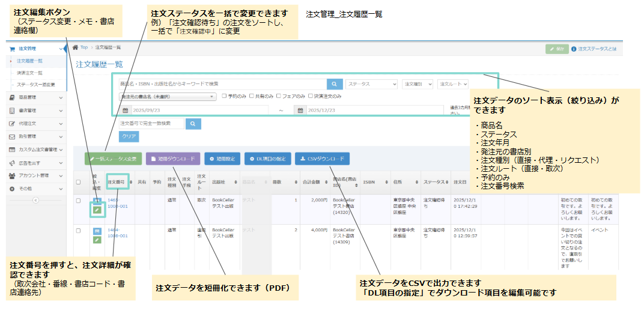Click the book icon of 商品管理
Screen dimensions: 644x331
tap(12, 97)
